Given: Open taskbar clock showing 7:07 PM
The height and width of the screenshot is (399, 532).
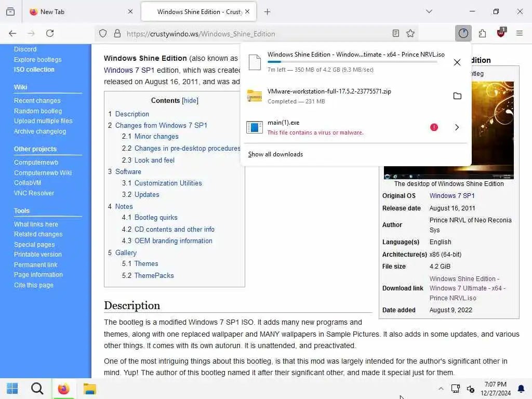Looking at the screenshot, I should (x=495, y=389).
